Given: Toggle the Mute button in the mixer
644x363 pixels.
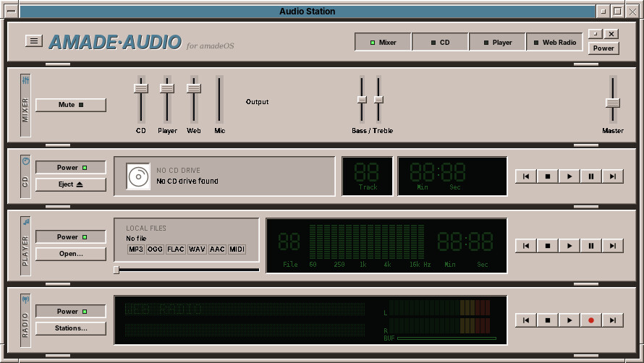Looking at the screenshot, I should coord(71,105).
